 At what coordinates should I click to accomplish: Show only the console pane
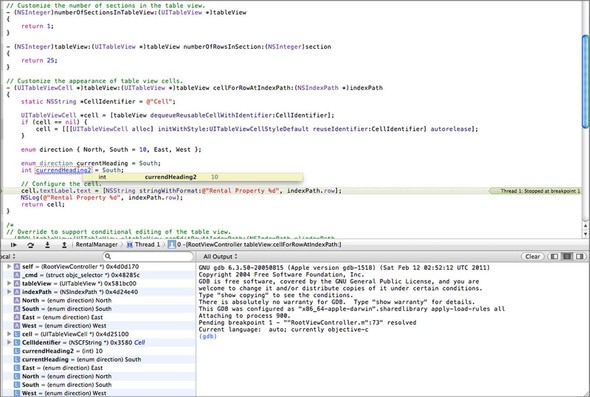pos(580,256)
